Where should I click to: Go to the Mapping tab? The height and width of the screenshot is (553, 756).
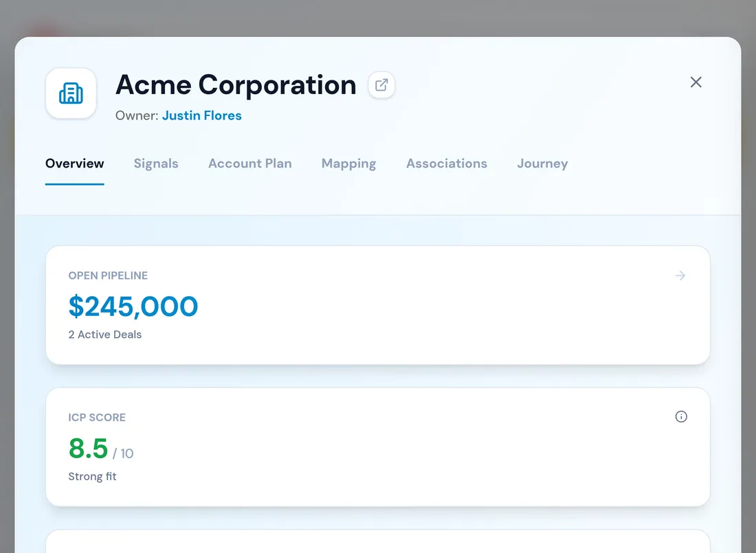coord(348,164)
